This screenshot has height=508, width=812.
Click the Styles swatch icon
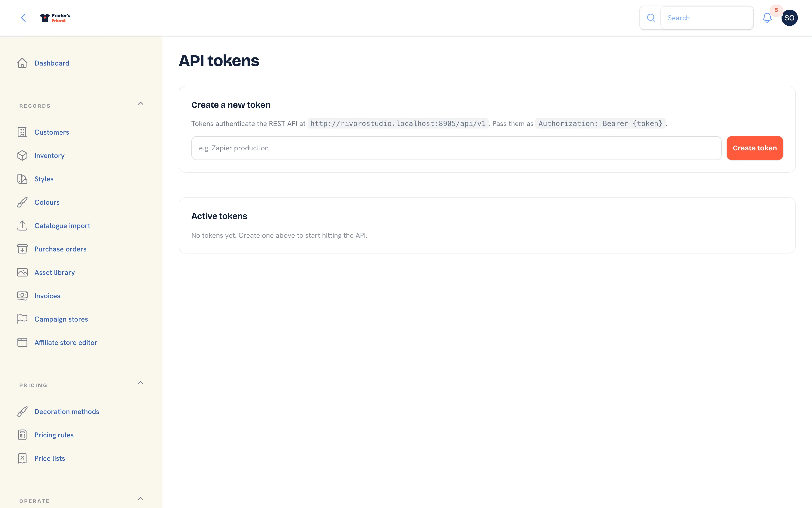click(22, 179)
